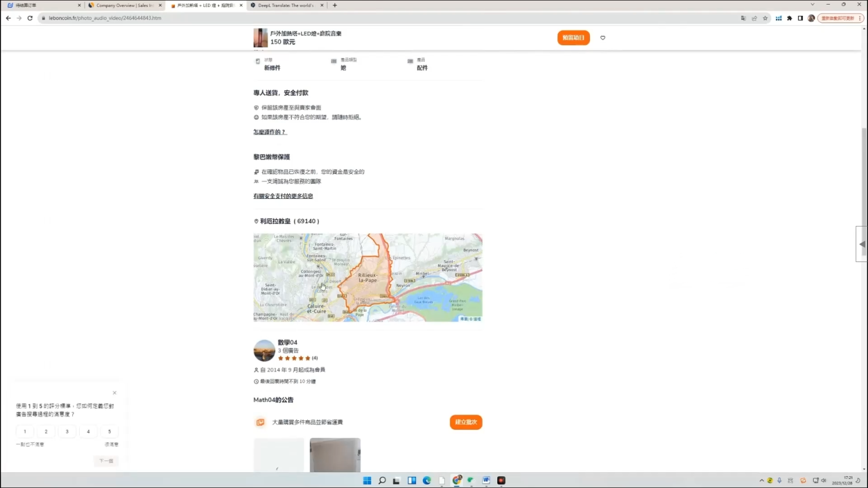868x488 pixels.
Task: Open the browser share icon
Action: coord(754,18)
